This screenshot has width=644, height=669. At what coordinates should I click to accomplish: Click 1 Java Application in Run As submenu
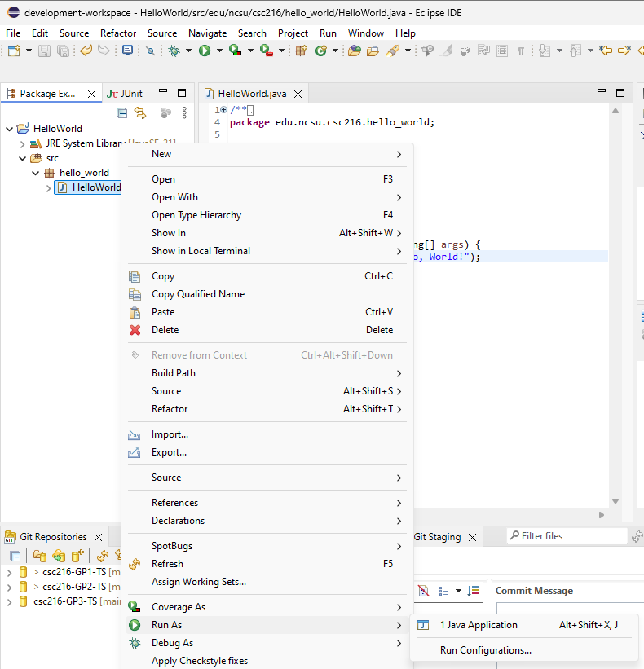coord(523,625)
